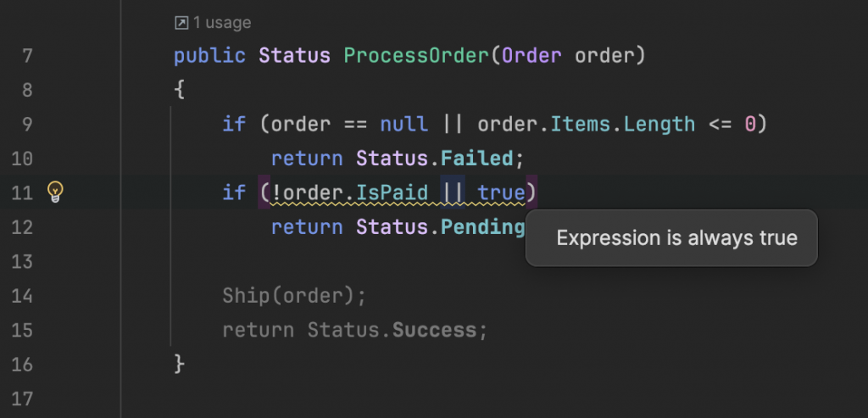Click the Order parameter type
The image size is (868, 418).
pos(531,56)
